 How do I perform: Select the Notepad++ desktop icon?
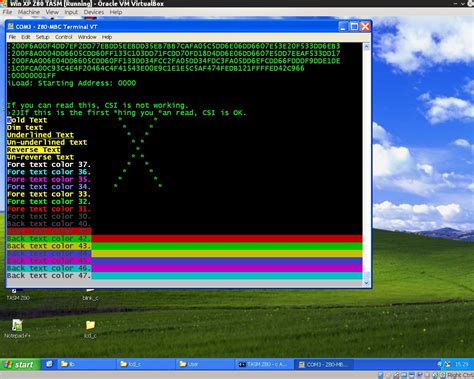(x=17, y=329)
